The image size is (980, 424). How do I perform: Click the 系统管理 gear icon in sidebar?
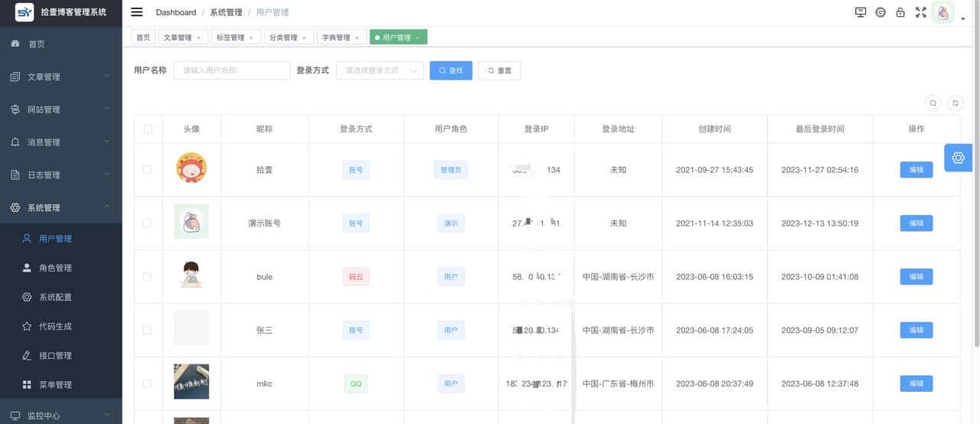pyautogui.click(x=15, y=207)
